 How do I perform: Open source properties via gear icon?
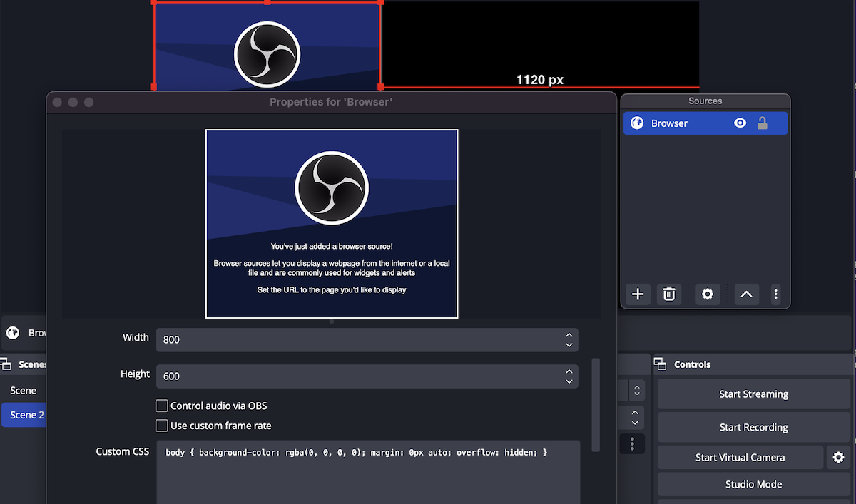[x=708, y=294]
